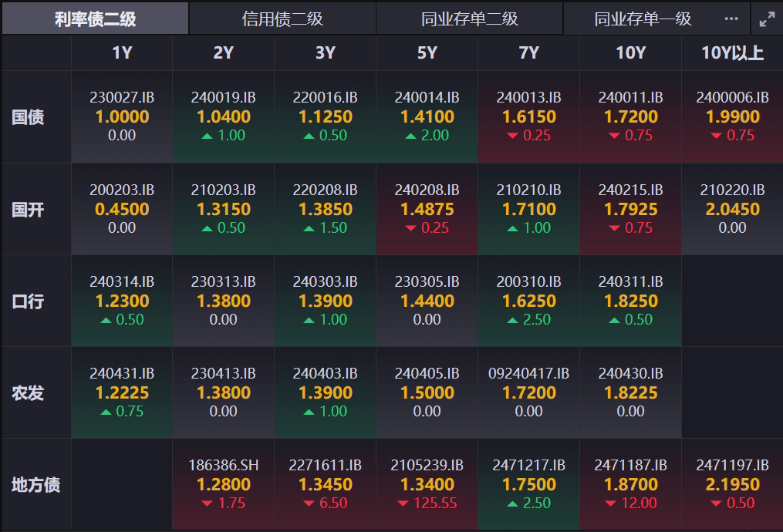The height and width of the screenshot is (532, 783).
Task: Click the expand fullscreen icon
Action: click(766, 19)
